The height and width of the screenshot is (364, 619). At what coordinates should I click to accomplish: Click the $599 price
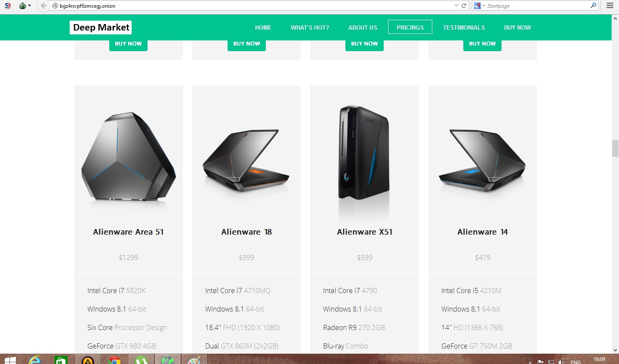(x=364, y=257)
